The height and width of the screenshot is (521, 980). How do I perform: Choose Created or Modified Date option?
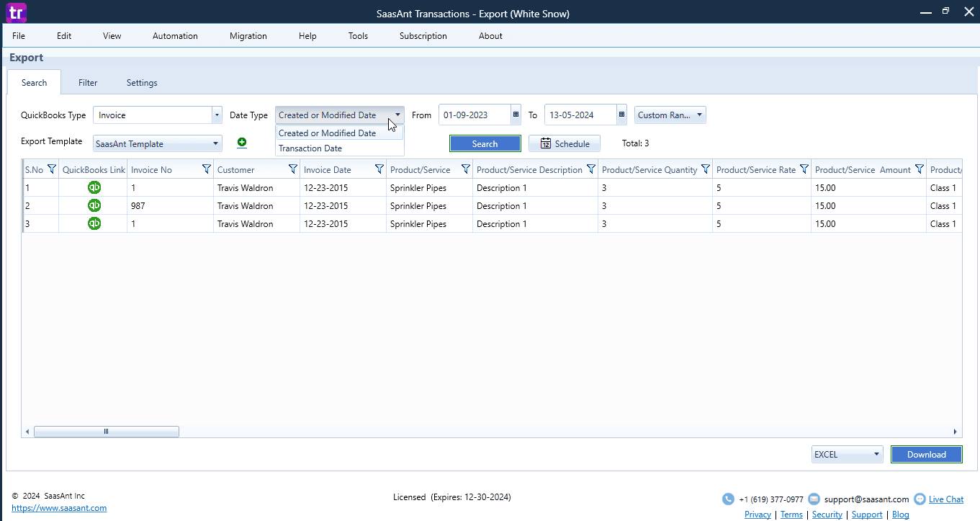340,133
